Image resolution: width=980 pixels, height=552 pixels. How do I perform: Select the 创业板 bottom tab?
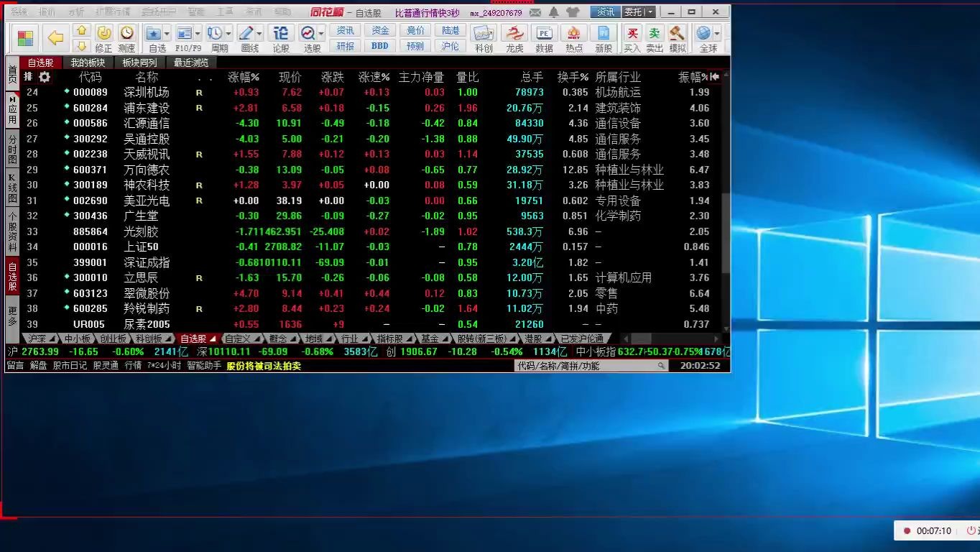coord(114,339)
